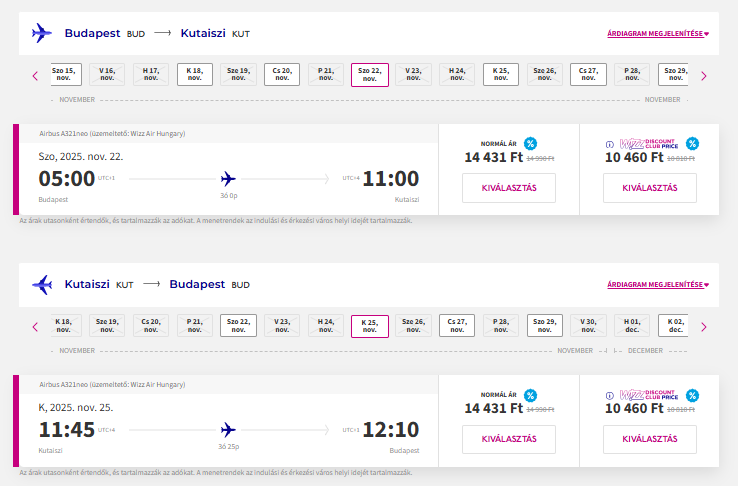Viewport: 738px width, 486px height.
Task: Expand outbound 'Árdiagram megjelenítése' price chart
Action: [658, 33]
